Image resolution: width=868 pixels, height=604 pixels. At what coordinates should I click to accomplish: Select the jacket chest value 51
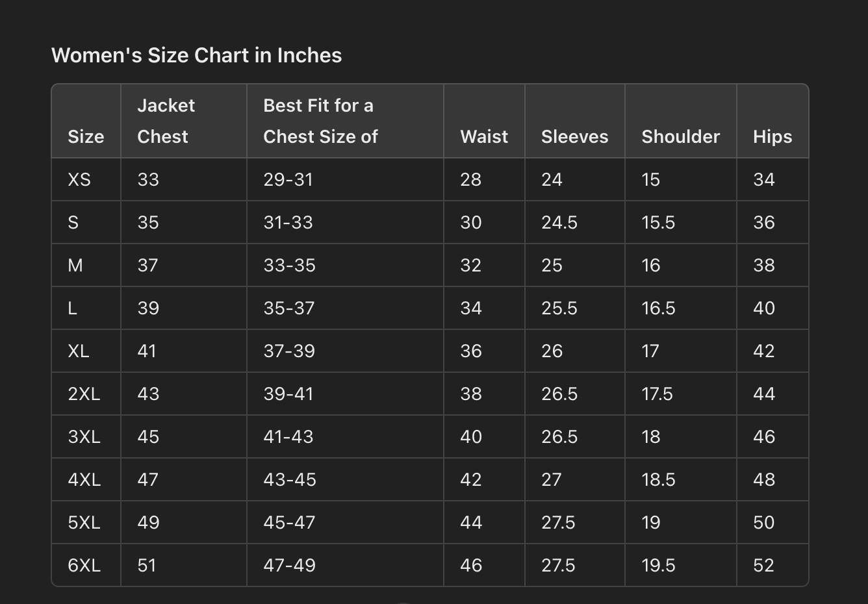click(147, 565)
